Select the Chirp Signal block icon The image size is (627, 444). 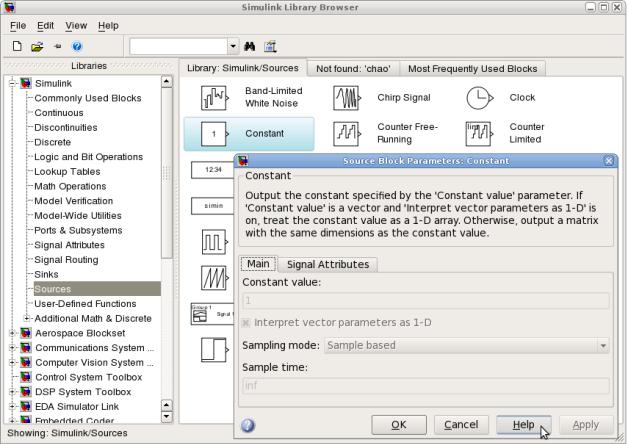[x=347, y=98]
